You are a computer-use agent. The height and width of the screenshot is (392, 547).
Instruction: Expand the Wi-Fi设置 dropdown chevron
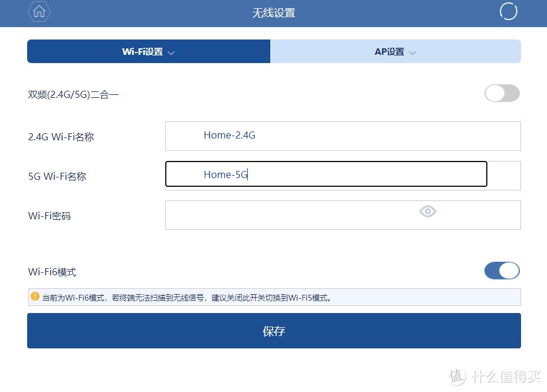coord(171,52)
